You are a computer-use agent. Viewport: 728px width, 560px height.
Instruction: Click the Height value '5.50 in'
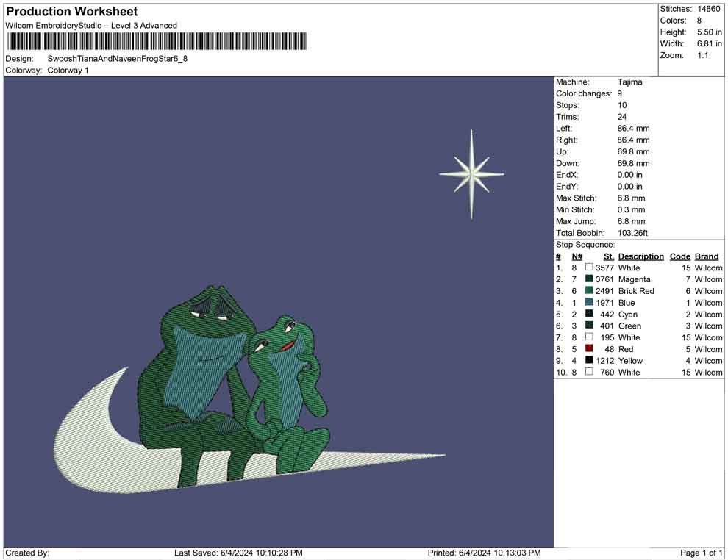click(710, 32)
